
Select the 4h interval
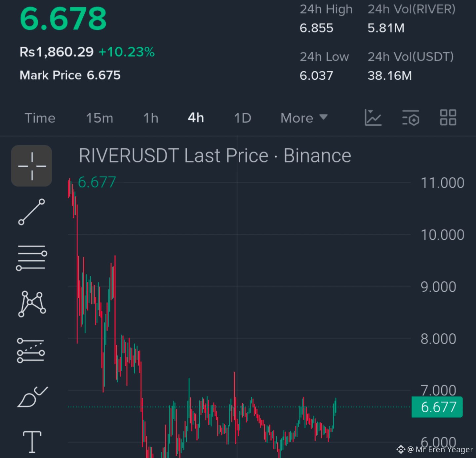click(x=196, y=118)
